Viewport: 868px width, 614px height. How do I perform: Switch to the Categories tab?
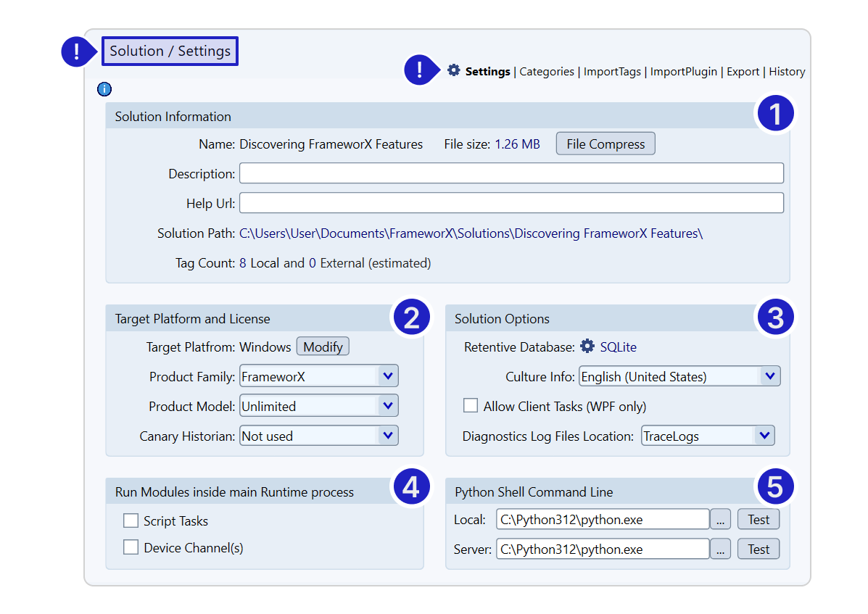pyautogui.click(x=547, y=72)
